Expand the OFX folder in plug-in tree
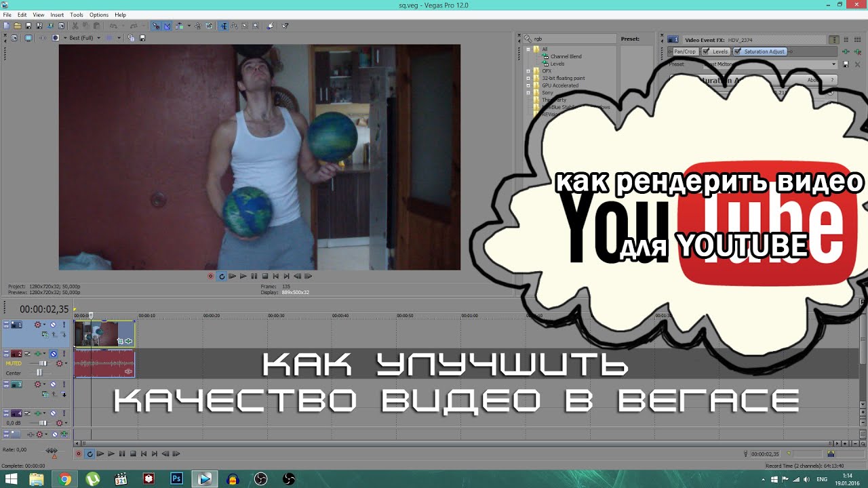This screenshot has height=488, width=868. tap(528, 70)
